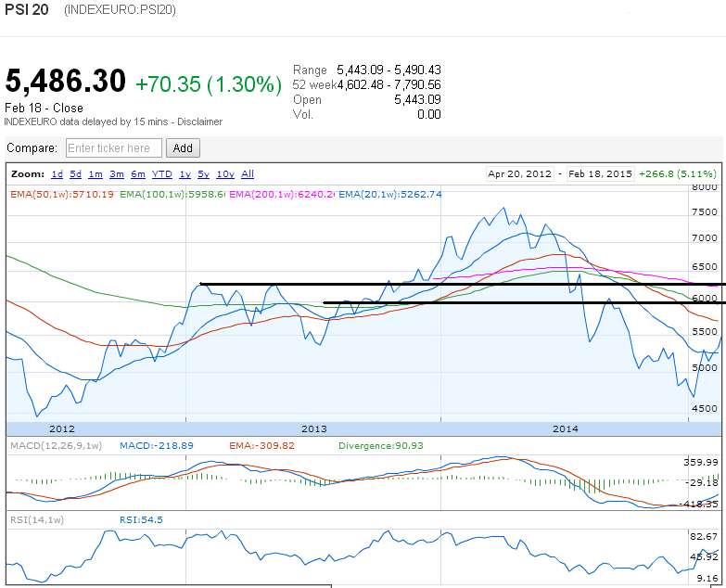The height and width of the screenshot is (588, 726).
Task: Click the Add compare button
Action: coord(183,148)
